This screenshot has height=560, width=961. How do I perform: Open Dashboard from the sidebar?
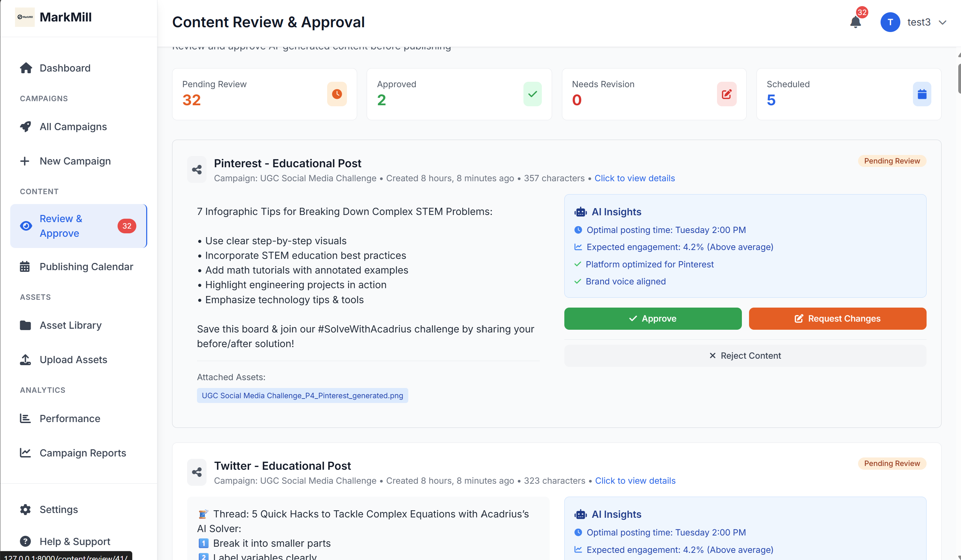point(65,68)
